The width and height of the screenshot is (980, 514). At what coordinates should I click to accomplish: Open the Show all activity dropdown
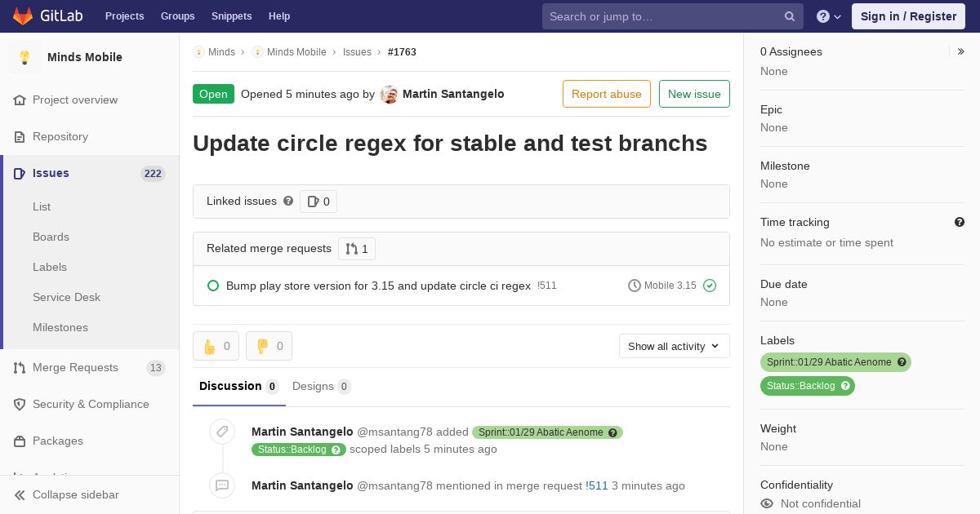674,346
